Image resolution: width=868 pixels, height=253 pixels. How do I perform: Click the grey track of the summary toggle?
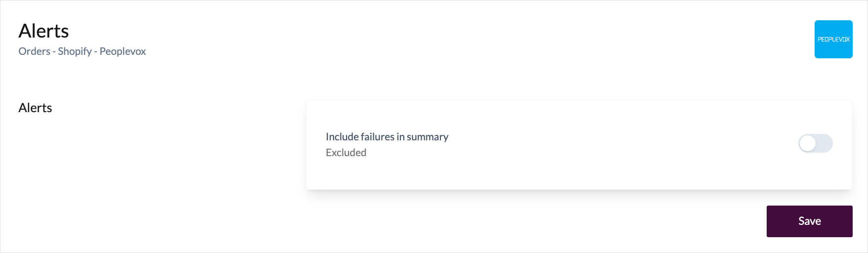click(825, 143)
